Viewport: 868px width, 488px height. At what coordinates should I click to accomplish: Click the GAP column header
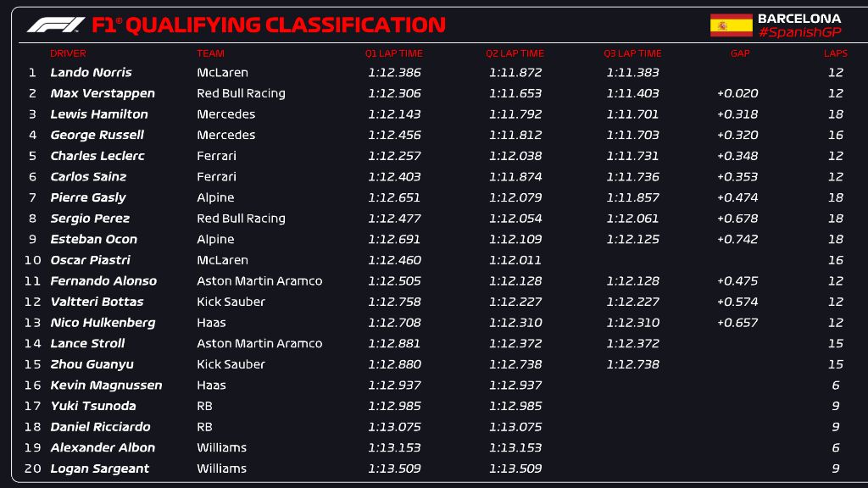coord(740,53)
